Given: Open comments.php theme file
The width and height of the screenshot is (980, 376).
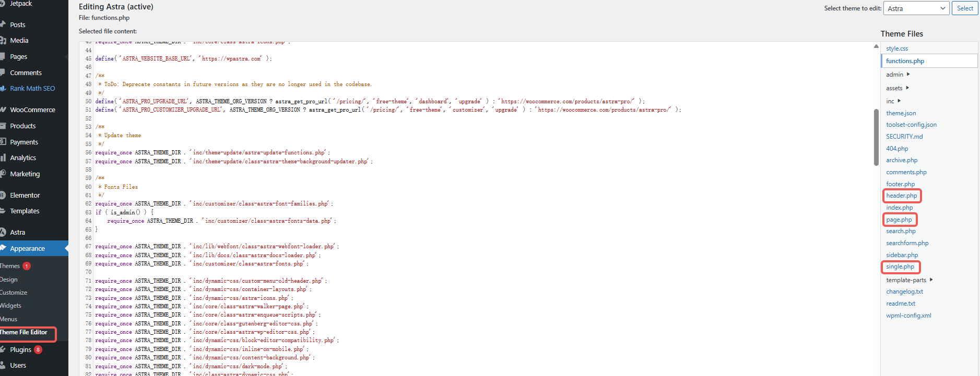Looking at the screenshot, I should (906, 172).
